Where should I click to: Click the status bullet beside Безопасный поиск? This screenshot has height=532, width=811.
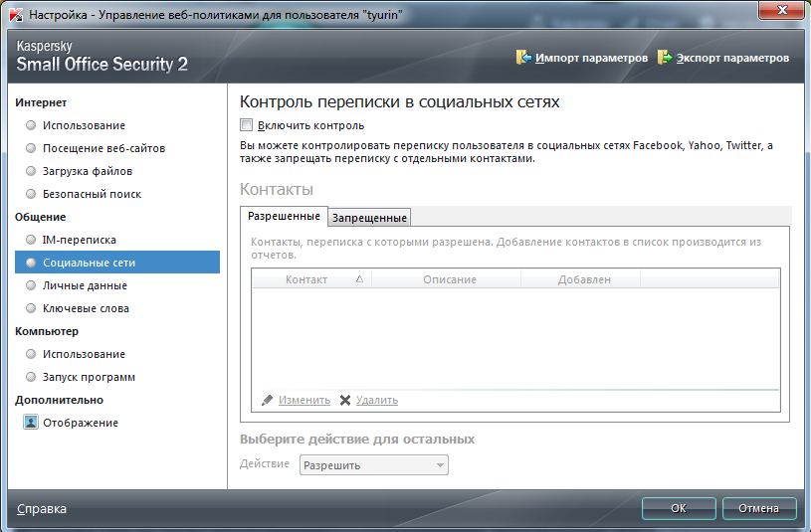(31, 194)
